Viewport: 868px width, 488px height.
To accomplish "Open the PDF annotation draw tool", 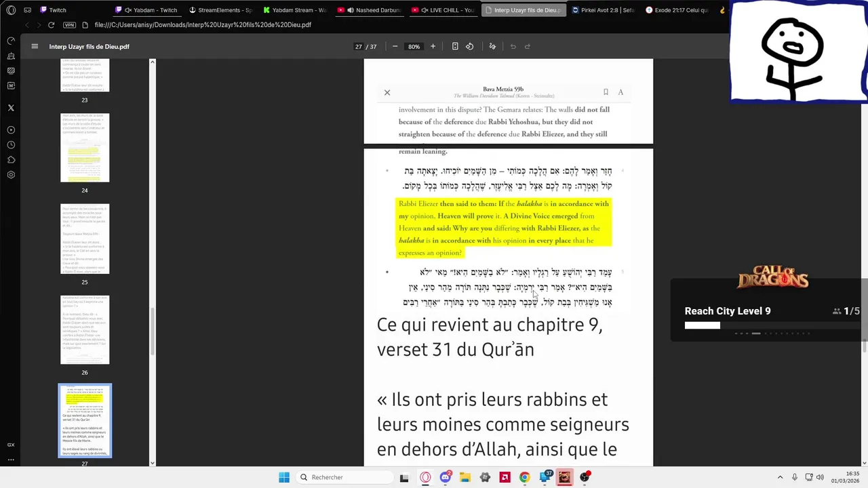I will point(492,46).
